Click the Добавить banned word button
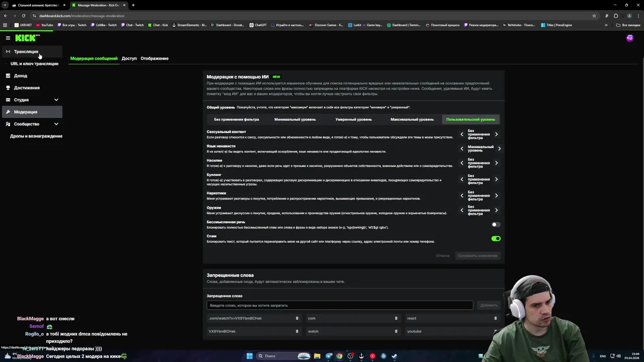This screenshot has height=362, width=644. 489,305
